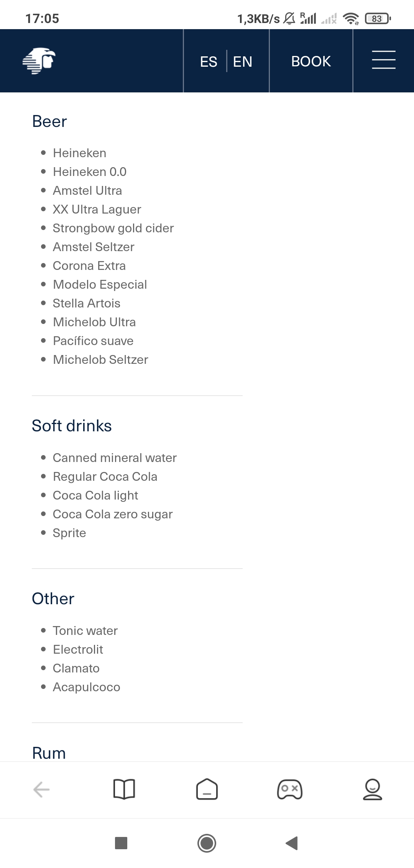Tap the Rum section heading
This screenshot has height=868, width=414.
(49, 753)
